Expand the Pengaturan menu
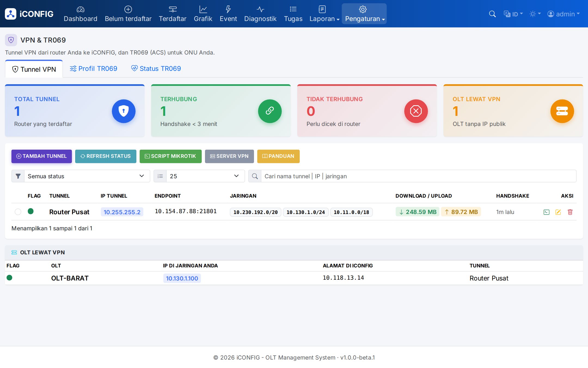Image resolution: width=588 pixels, height=368 pixels. point(364,14)
